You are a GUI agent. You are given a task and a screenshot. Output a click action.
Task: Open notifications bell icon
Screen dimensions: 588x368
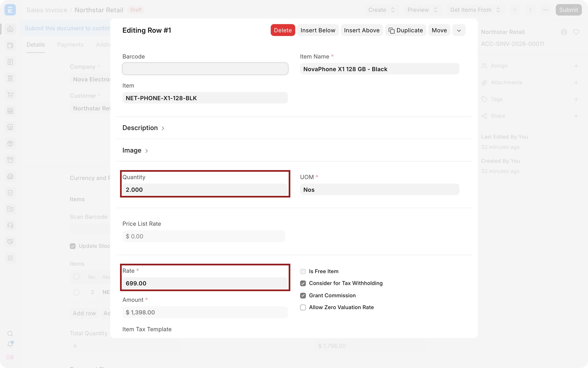pyautogui.click(x=10, y=344)
